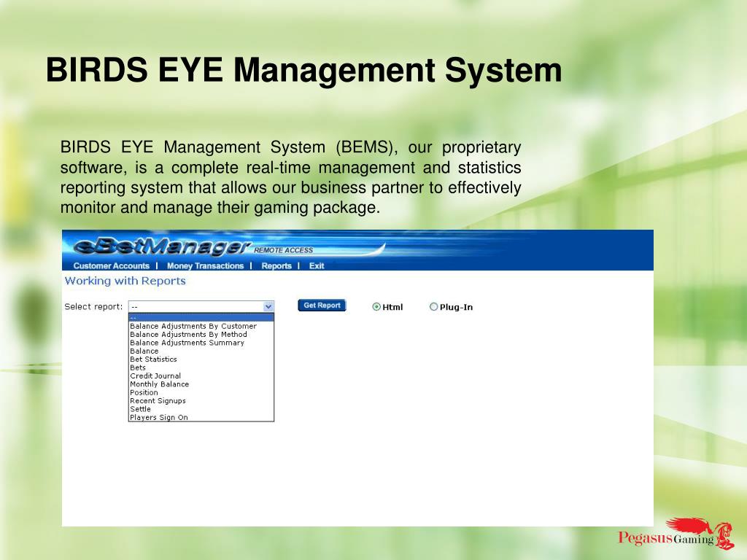The image size is (747, 560).
Task: Select the 'Balance' report option
Action: 201,351
